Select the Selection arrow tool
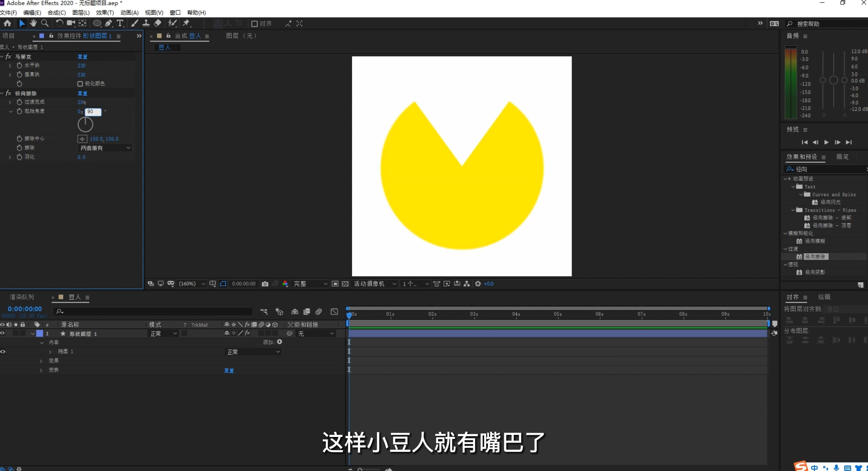 coord(22,23)
